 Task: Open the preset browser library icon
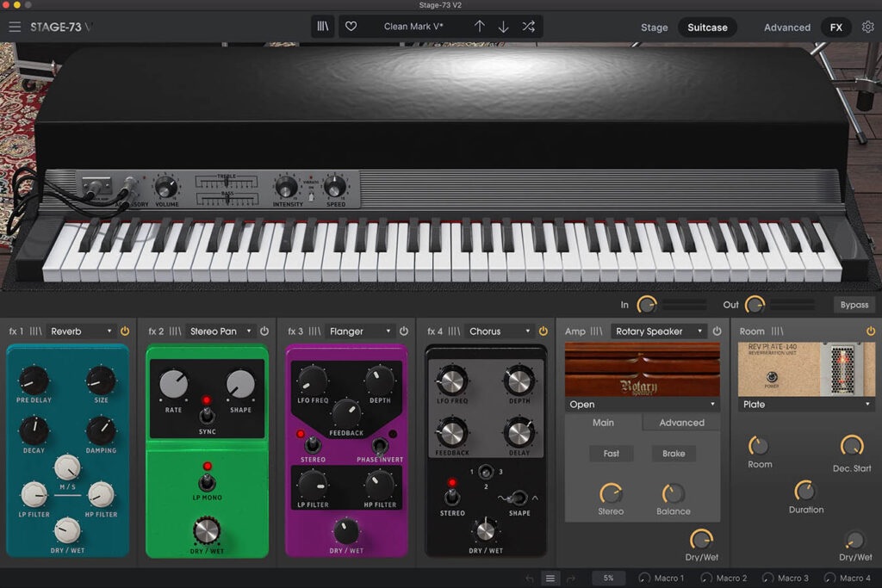click(323, 27)
